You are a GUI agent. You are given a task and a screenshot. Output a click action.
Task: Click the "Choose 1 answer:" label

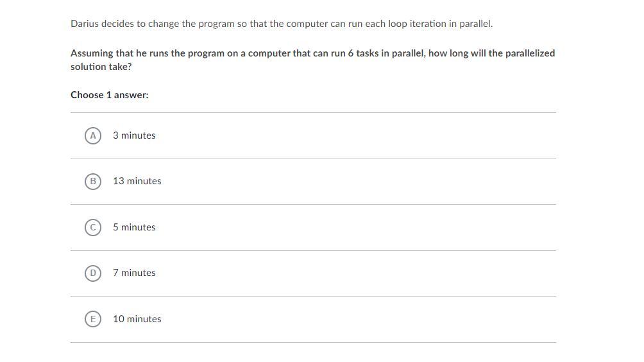tap(109, 95)
